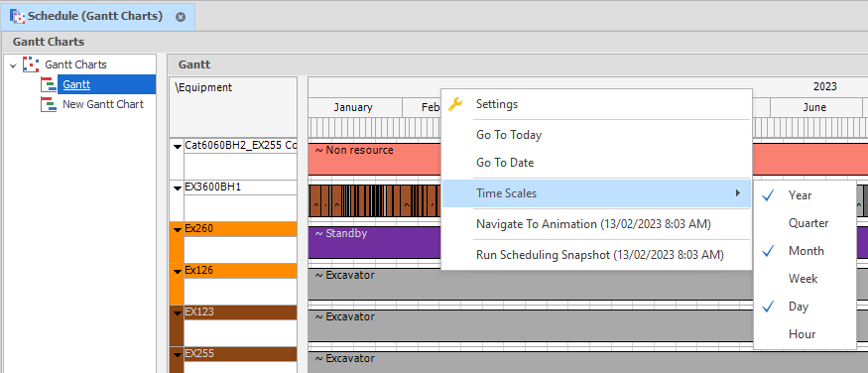Click the wrench icon beside Settings
The width and height of the screenshot is (868, 373).
(455, 104)
